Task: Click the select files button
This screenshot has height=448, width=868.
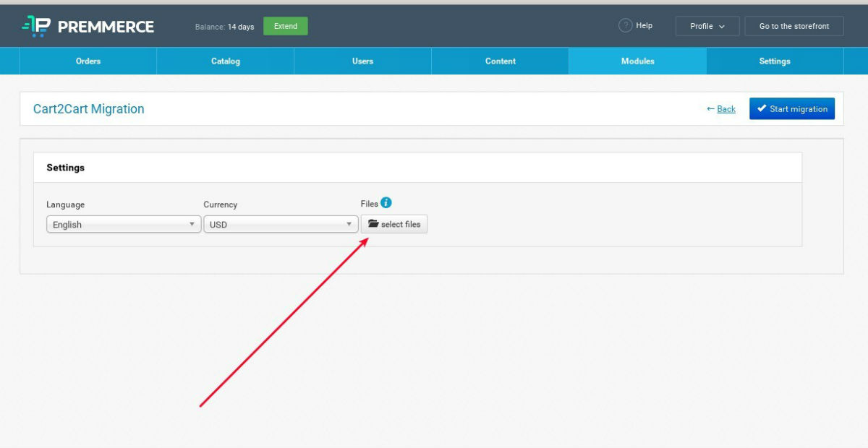Action: (394, 224)
